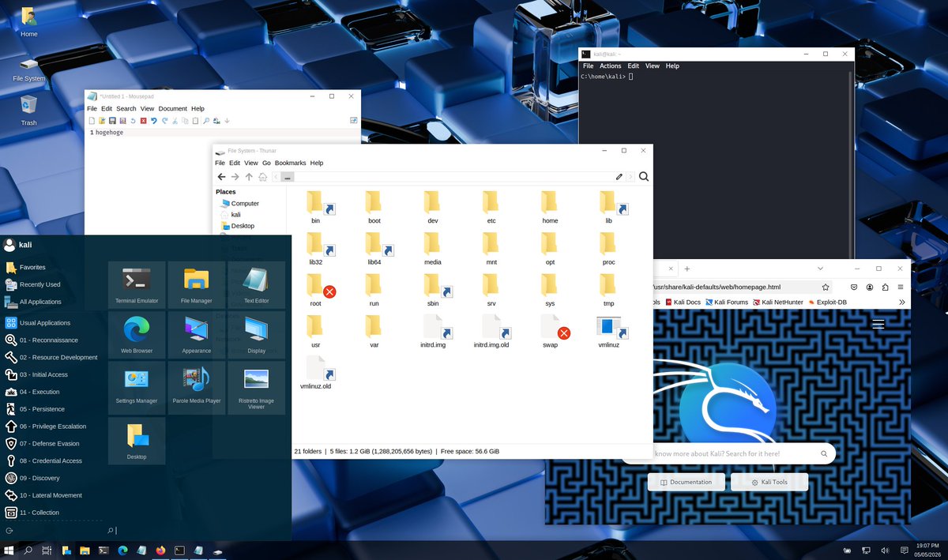Viewport: 948px width, 560px height.
Task: Click the Start button in the taskbar
Action: [x=9, y=550]
